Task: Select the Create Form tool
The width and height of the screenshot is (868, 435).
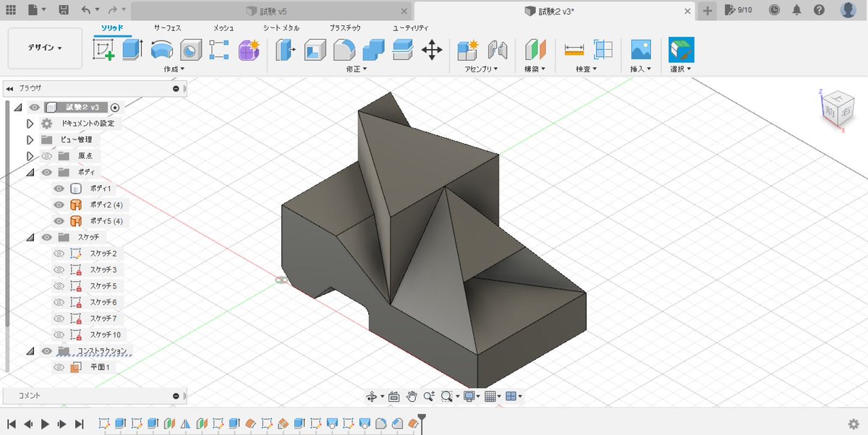Action: tap(249, 50)
